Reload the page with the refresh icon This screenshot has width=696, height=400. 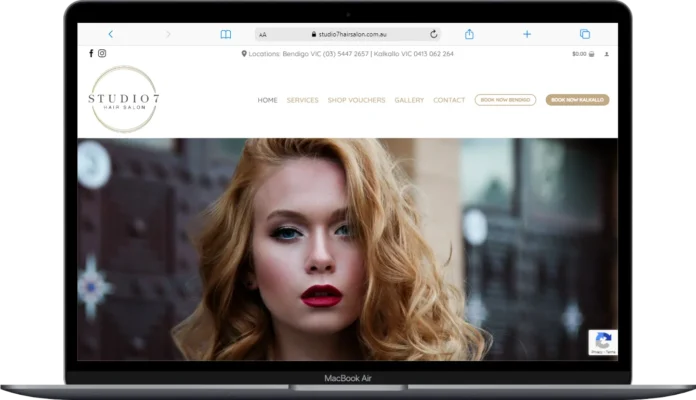pos(433,34)
